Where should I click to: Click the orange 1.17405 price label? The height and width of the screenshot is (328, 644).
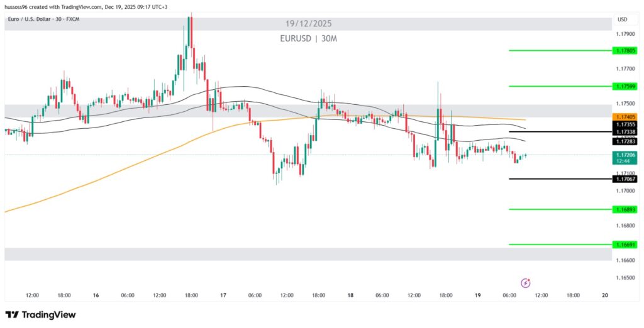pos(625,117)
